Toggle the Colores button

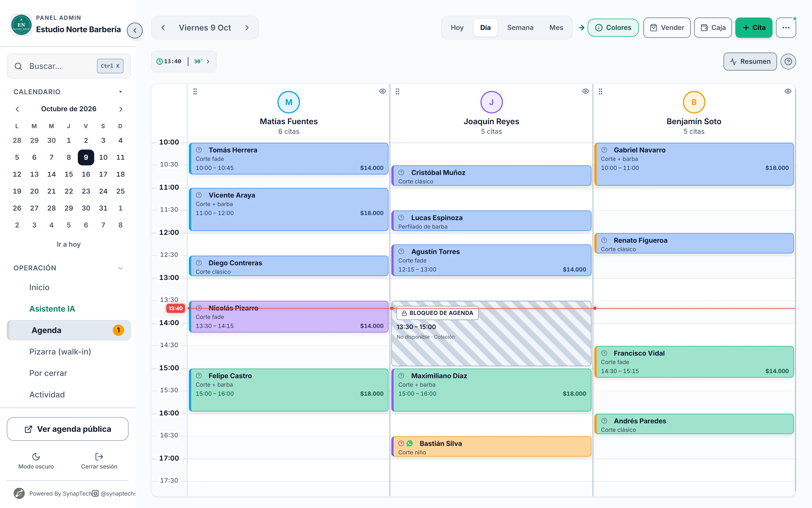613,28
